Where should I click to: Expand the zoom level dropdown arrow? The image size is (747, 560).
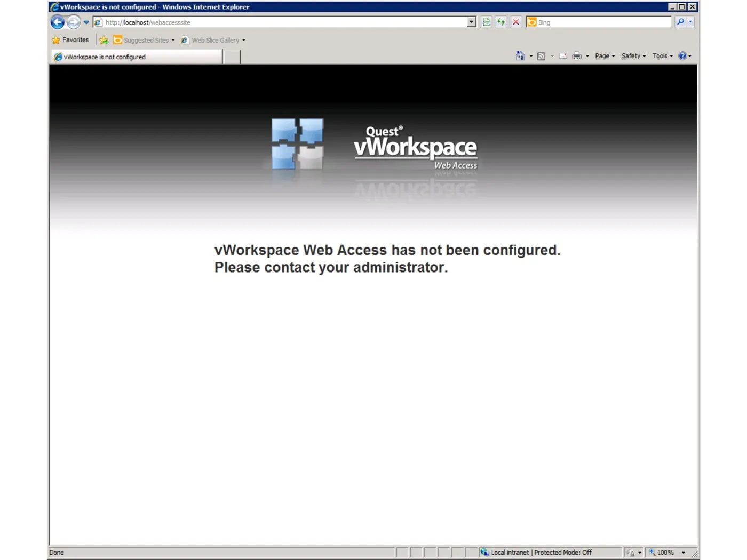684,553
